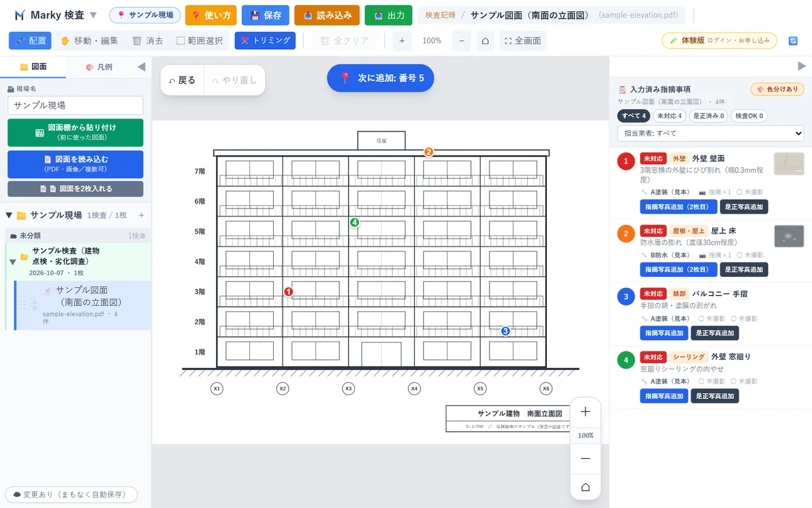Enter 全画面 fullscreen mode

(523, 41)
